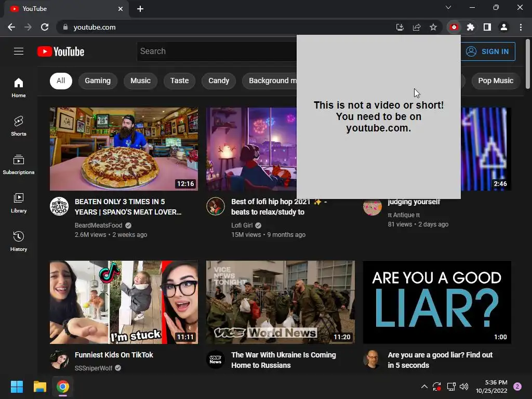Select the Pop Music filter chip
Viewport: 532px width, 399px height.
click(496, 81)
